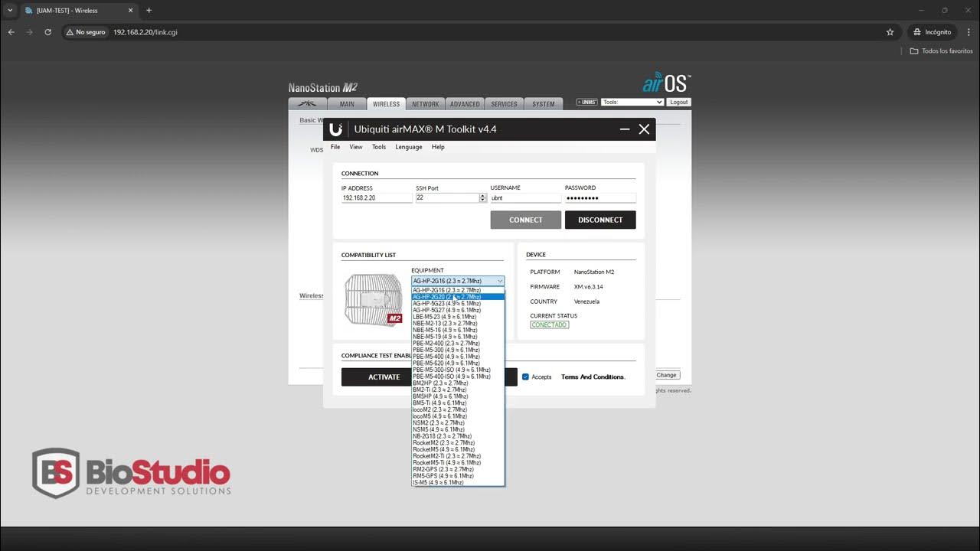980x551 pixels.
Task: Switch to the NETWORK tab
Action: point(426,104)
